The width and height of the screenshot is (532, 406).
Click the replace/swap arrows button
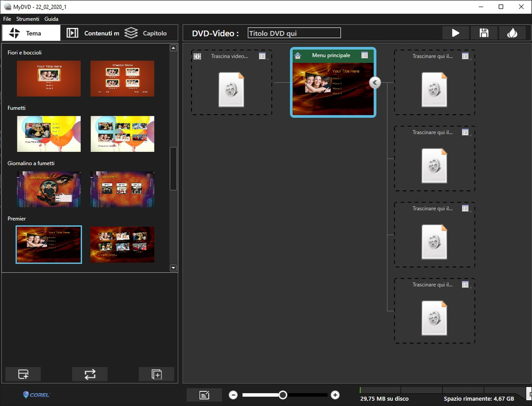coord(90,374)
